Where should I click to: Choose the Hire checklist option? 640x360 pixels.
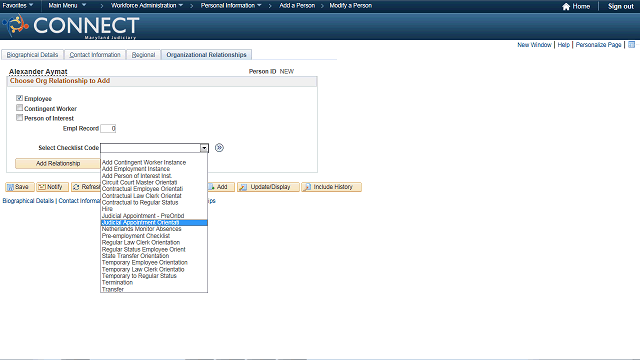coord(154,209)
